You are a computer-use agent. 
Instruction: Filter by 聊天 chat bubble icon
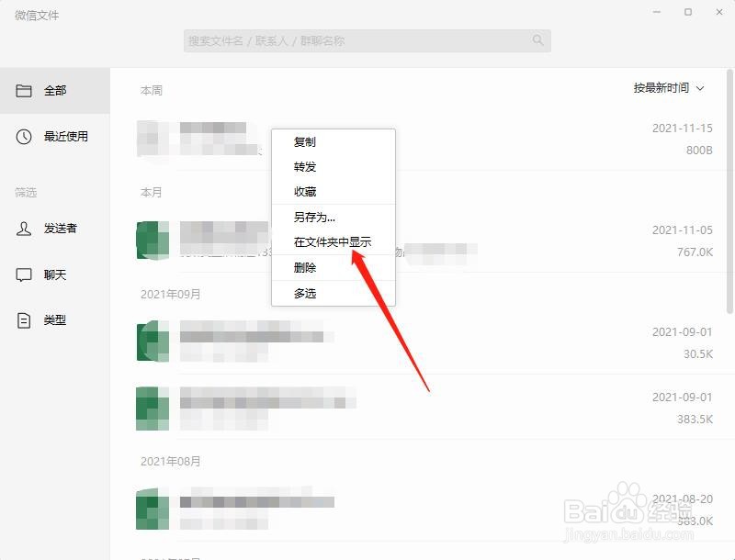(x=24, y=274)
